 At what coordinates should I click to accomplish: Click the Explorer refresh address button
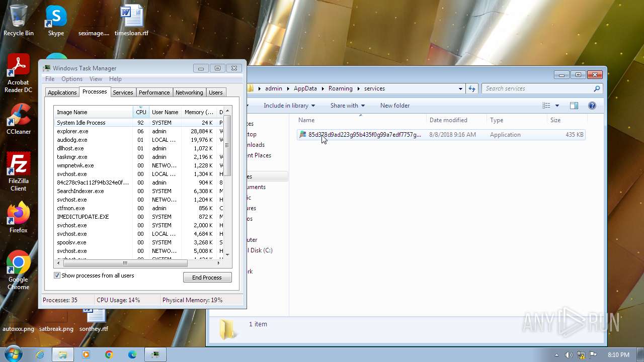[x=472, y=88]
